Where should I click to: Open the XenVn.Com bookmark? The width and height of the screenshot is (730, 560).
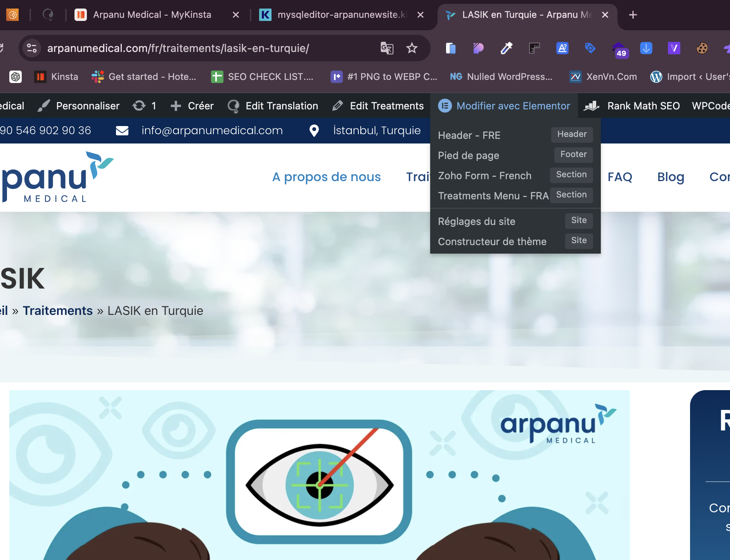pos(603,77)
